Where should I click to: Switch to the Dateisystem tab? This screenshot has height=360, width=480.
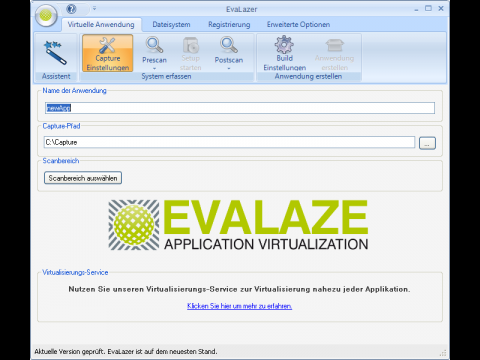tap(171, 25)
